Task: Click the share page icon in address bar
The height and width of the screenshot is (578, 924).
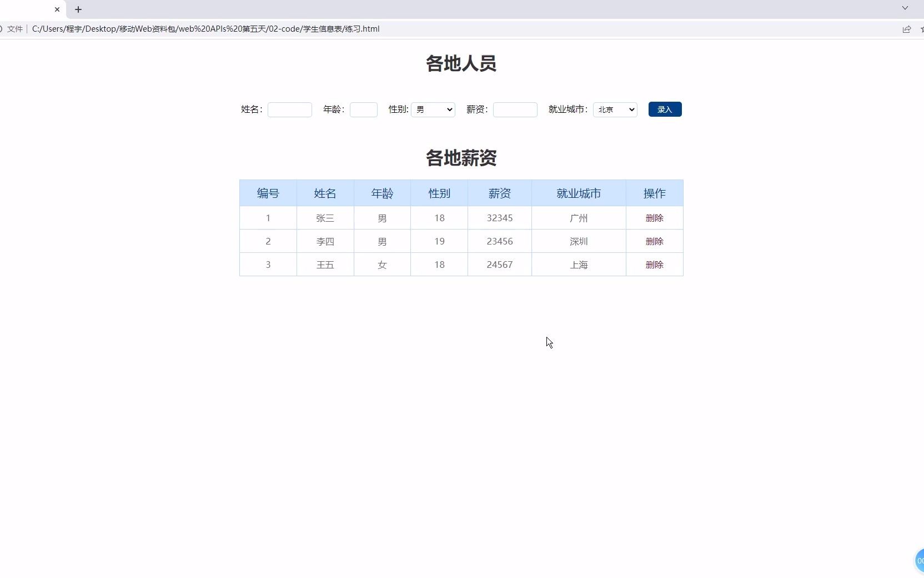Action: coord(907,29)
